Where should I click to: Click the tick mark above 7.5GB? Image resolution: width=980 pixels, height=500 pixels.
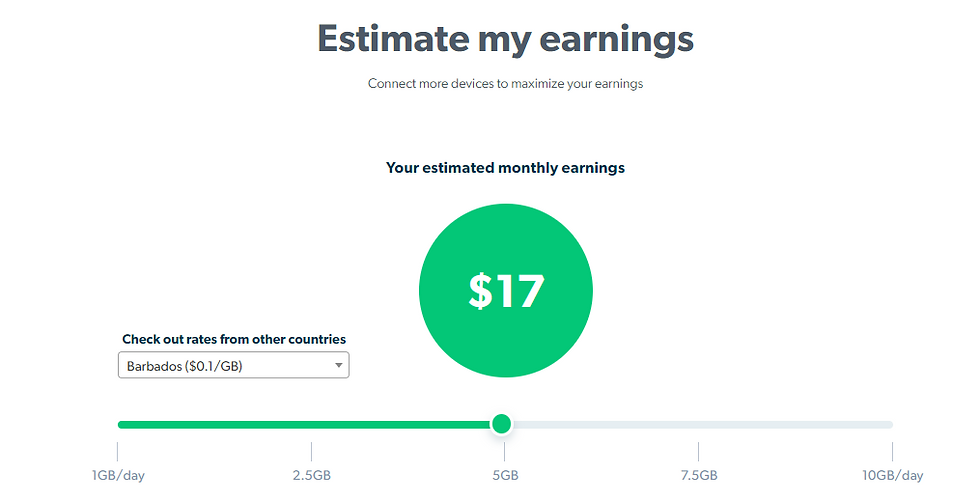point(699,451)
